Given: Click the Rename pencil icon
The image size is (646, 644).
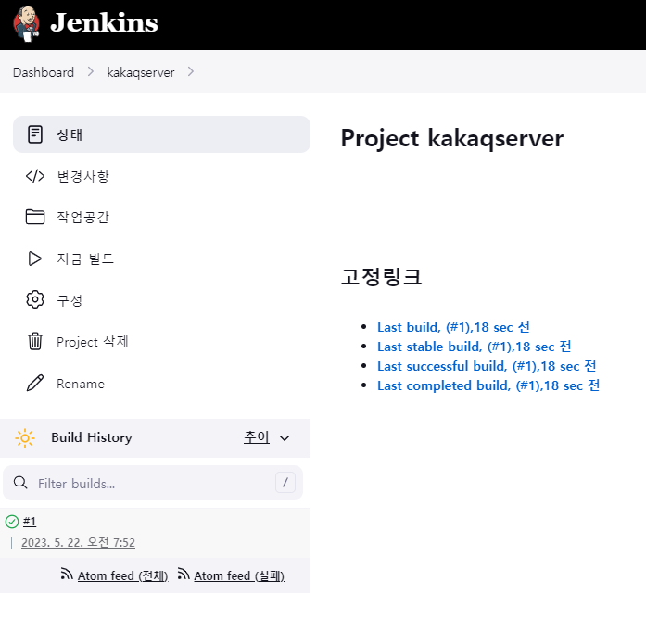Looking at the screenshot, I should (x=35, y=383).
